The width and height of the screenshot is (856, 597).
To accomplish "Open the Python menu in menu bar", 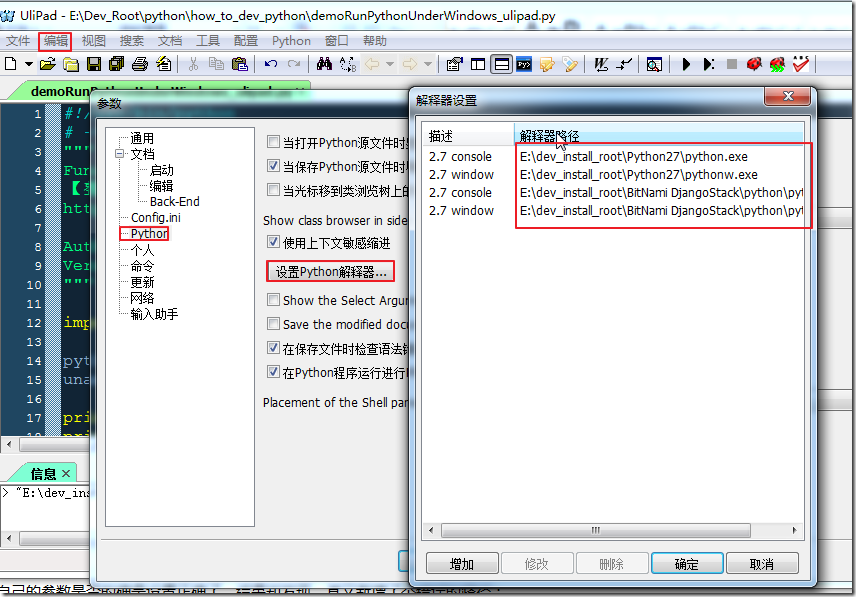I will pos(291,41).
